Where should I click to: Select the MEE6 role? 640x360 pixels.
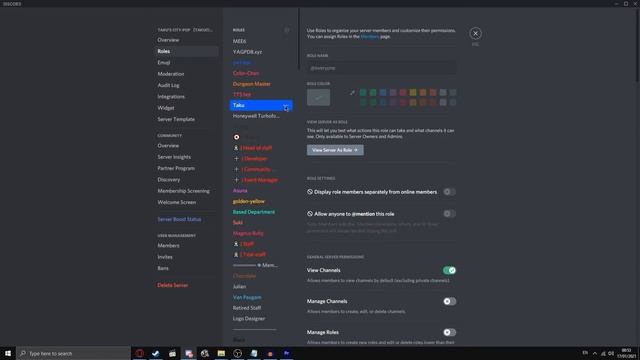coord(240,41)
